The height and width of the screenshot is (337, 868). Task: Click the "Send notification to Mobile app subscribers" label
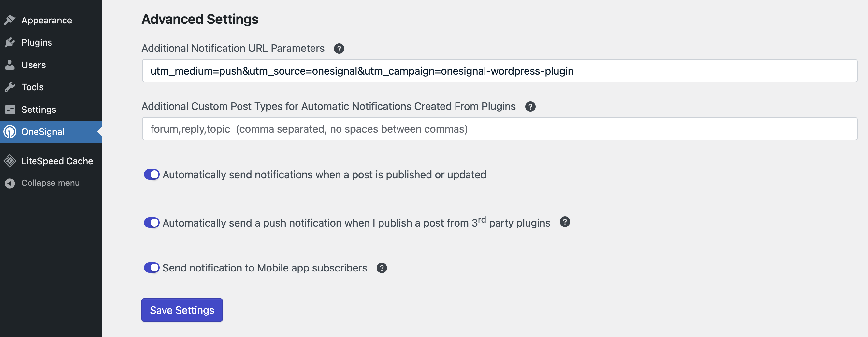(x=265, y=268)
